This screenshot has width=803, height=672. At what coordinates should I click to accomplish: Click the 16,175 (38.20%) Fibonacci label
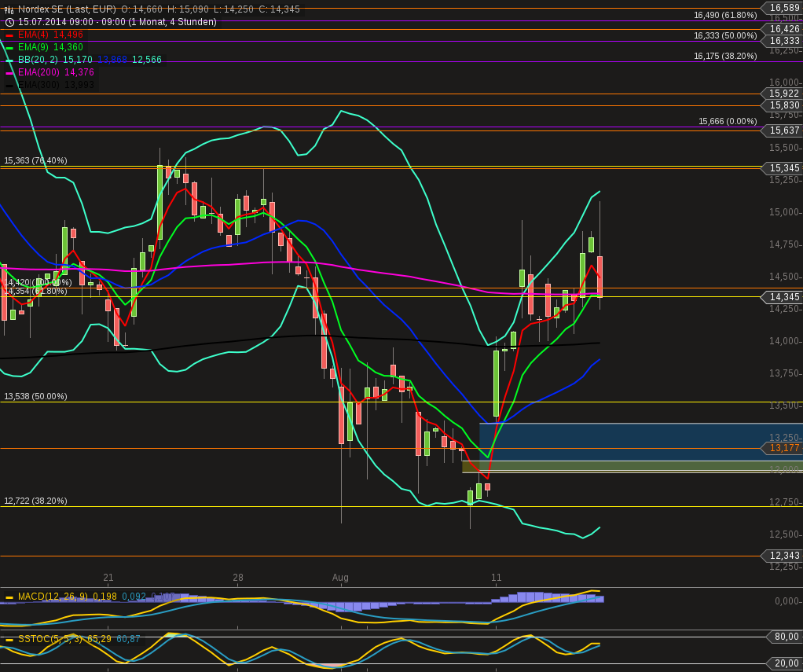pos(725,57)
